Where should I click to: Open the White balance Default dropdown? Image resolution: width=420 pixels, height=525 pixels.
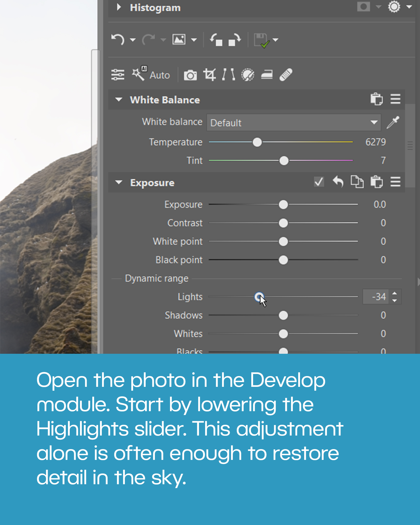(294, 123)
